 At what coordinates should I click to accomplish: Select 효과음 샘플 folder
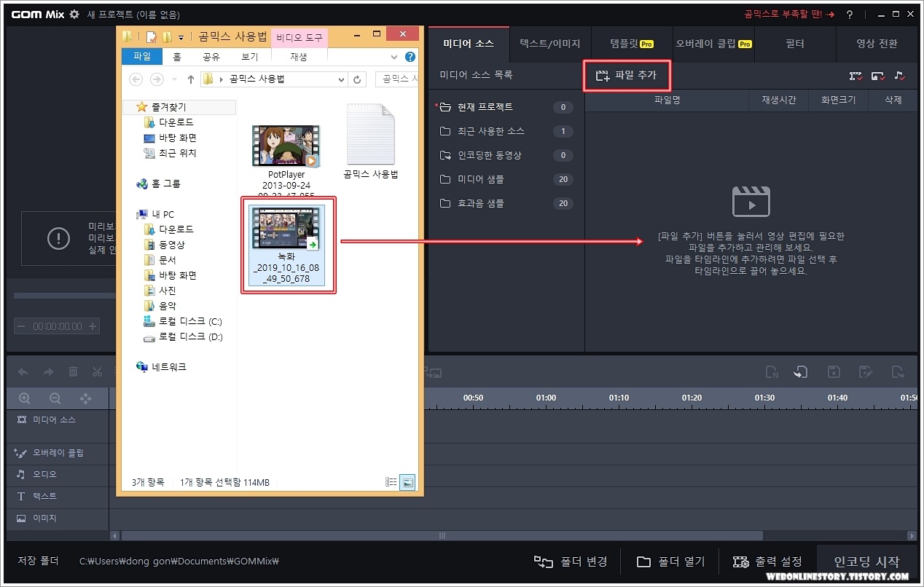506,203
